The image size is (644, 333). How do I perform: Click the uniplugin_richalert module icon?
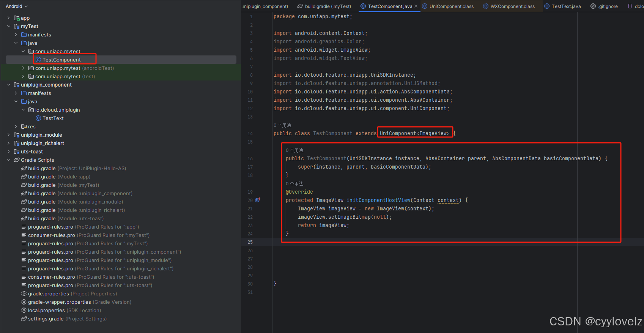[17, 143]
